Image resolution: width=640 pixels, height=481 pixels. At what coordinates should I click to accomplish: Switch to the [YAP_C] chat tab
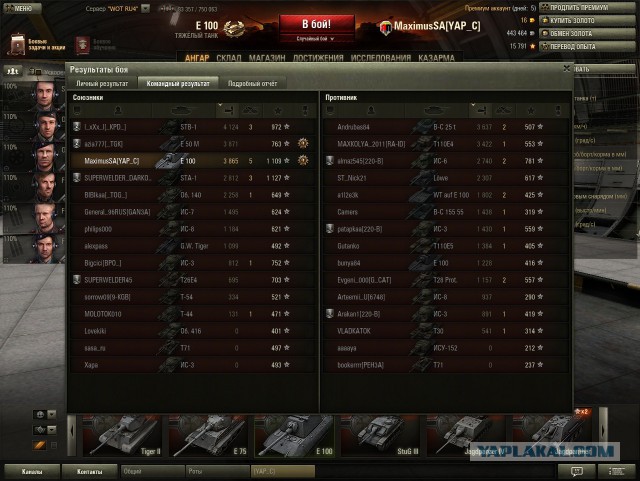coord(283,472)
